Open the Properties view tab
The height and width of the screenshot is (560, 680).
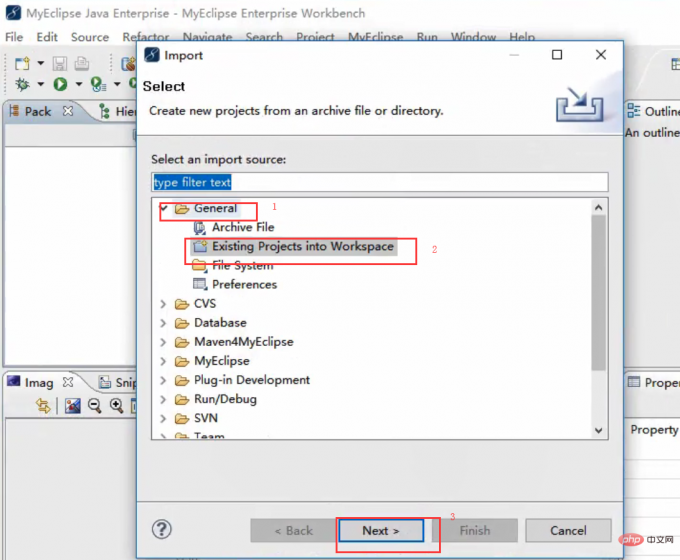pyautogui.click(x=653, y=383)
